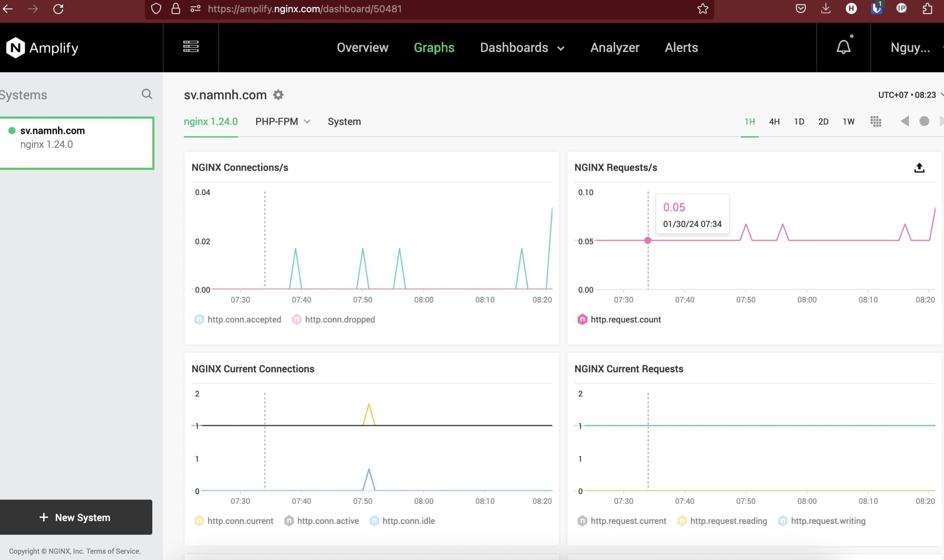Bookmark page with the star icon
The width and height of the screenshot is (944, 560).
click(x=702, y=9)
